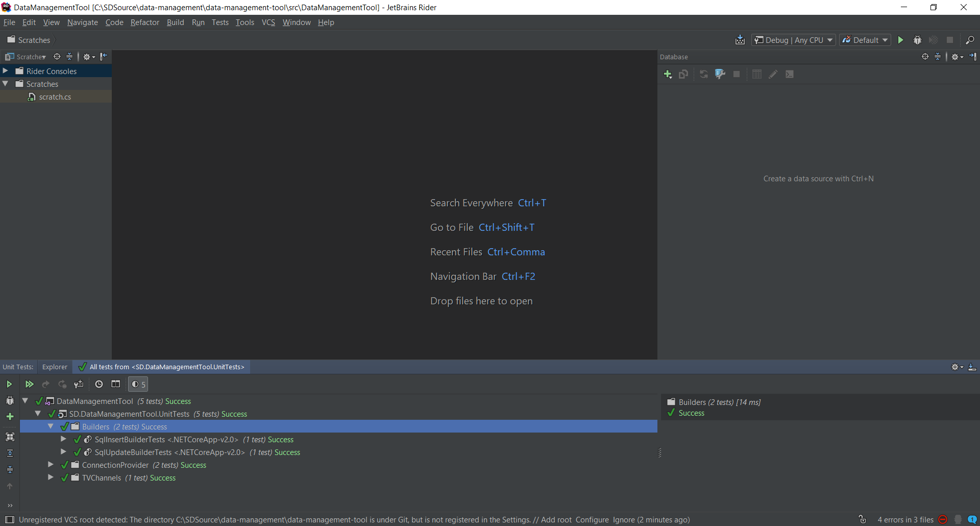Show more Unit Tests sidebar actions chevron

(10, 506)
